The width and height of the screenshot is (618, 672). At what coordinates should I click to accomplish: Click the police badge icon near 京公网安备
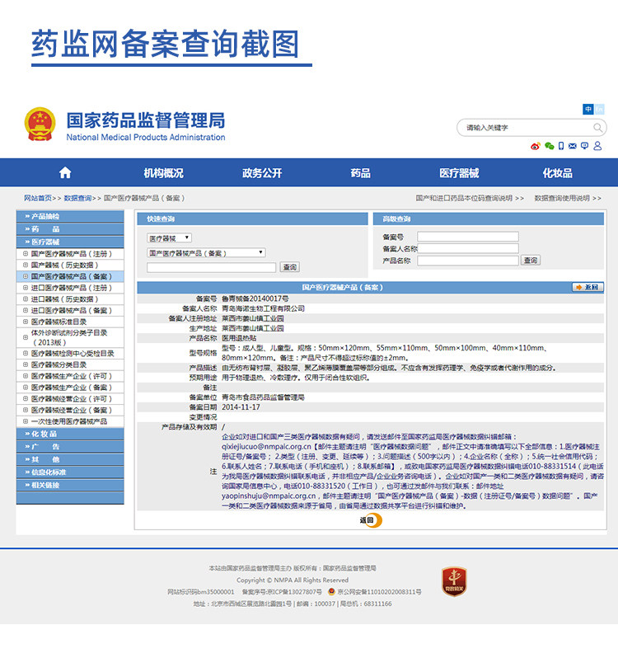[331, 591]
